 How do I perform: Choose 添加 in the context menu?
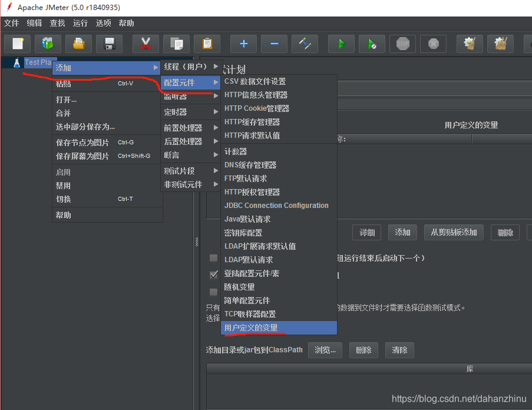coord(106,68)
